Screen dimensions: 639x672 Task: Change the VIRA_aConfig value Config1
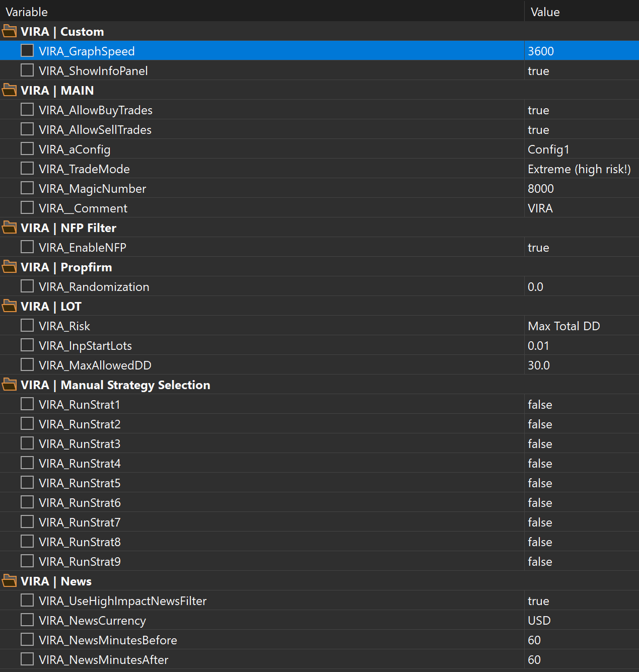548,150
